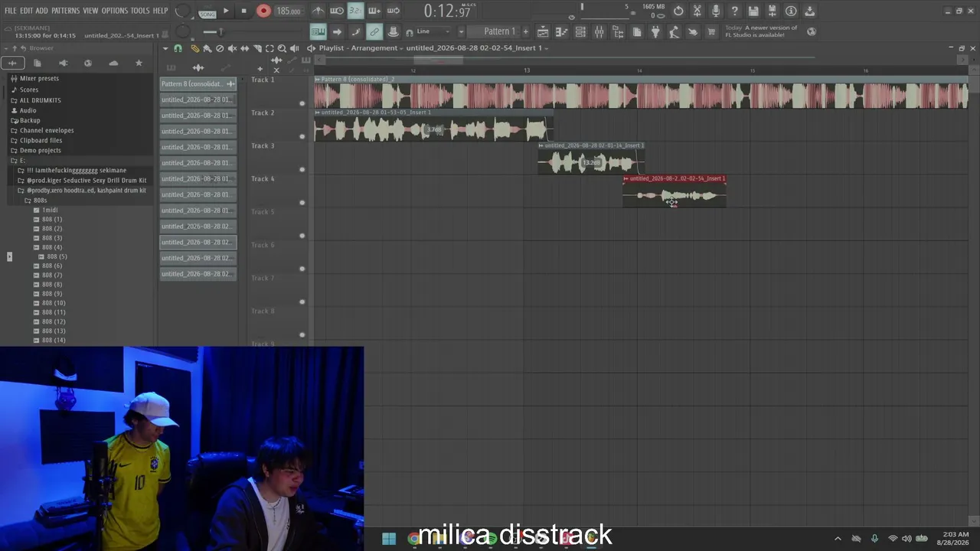Open help with question mark icon
This screenshot has width=980, height=551.
pyautogui.click(x=734, y=11)
